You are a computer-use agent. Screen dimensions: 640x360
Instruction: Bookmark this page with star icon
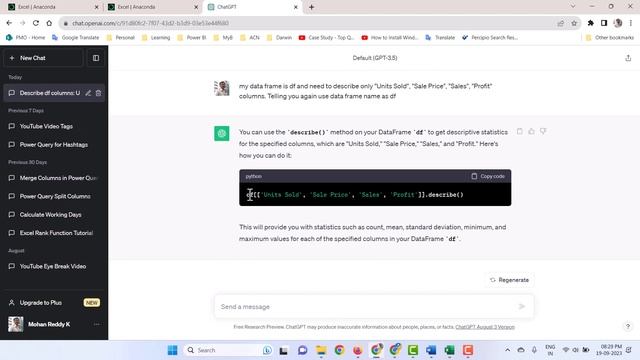coord(574,23)
